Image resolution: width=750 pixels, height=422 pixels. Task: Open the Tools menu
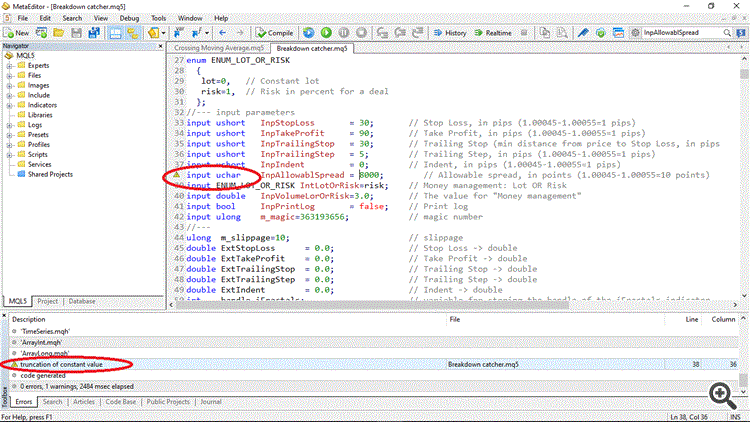tap(158, 18)
